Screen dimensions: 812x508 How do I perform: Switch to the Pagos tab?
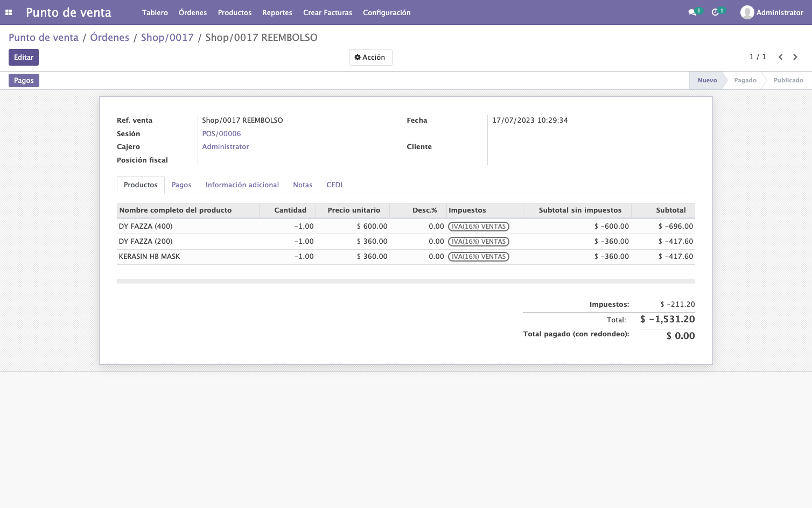[181, 185]
